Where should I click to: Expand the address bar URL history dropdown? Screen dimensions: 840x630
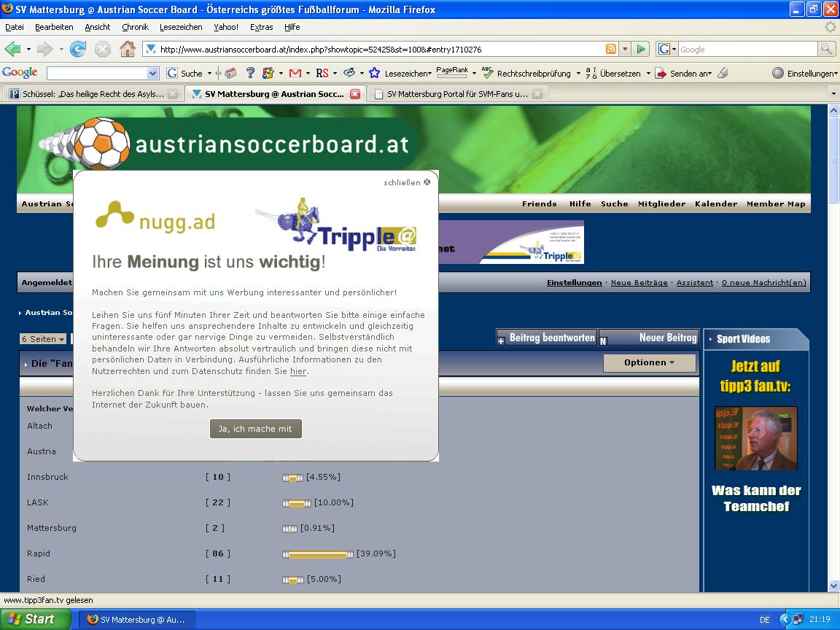(x=625, y=50)
